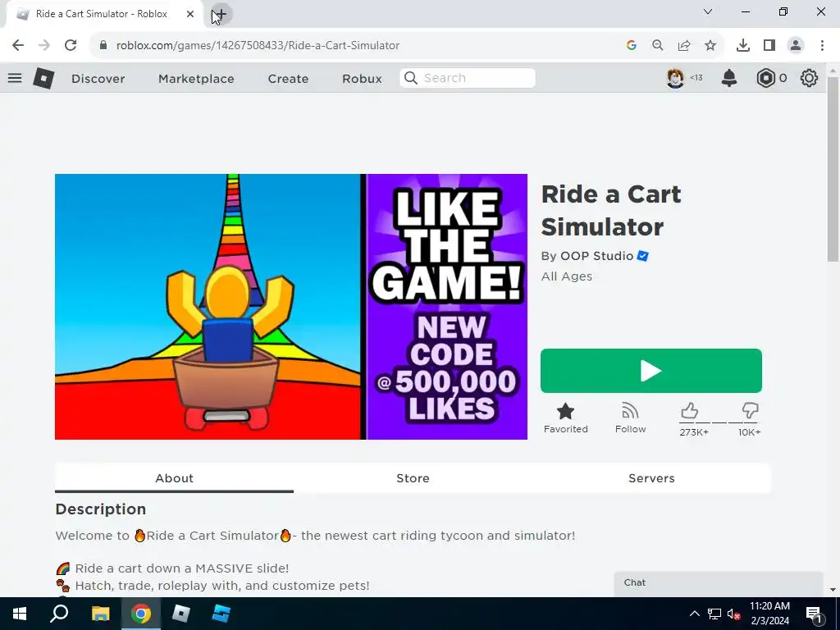
Task: Share this page from the address bar
Action: (x=684, y=46)
